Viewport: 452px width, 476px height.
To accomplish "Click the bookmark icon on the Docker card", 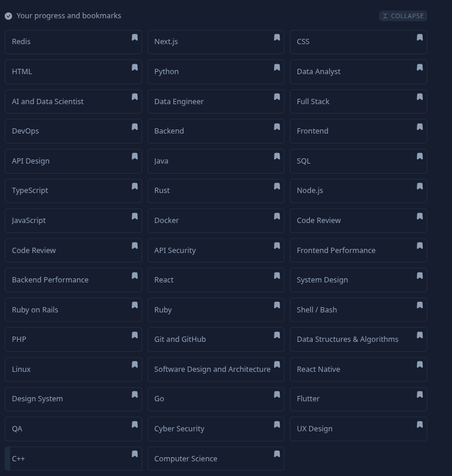I will point(277,216).
